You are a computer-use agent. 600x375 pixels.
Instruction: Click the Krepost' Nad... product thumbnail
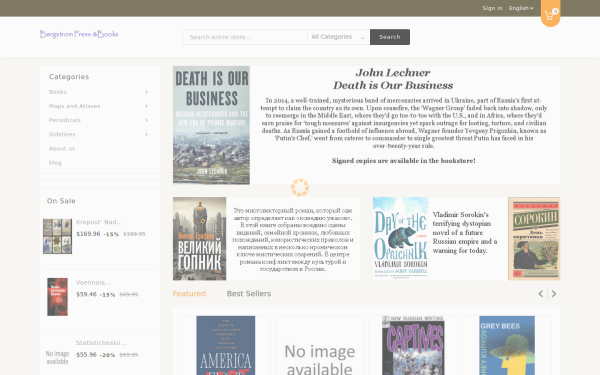pyautogui.click(x=57, y=236)
